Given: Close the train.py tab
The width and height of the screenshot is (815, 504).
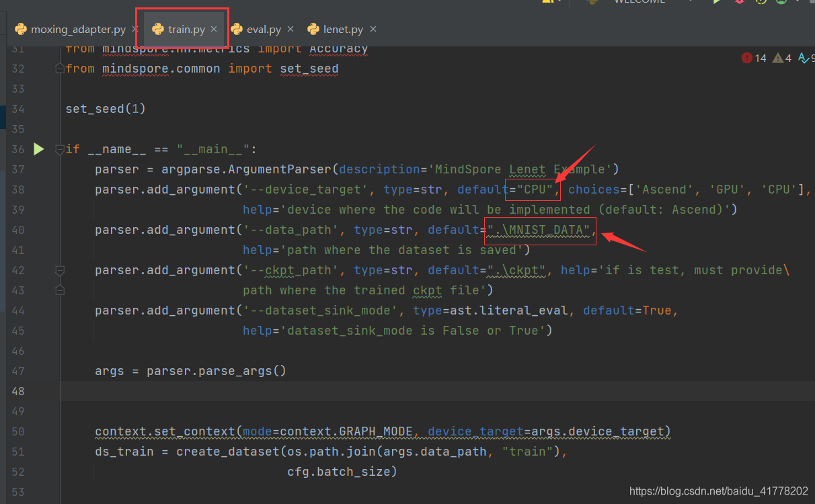Looking at the screenshot, I should click(x=214, y=29).
